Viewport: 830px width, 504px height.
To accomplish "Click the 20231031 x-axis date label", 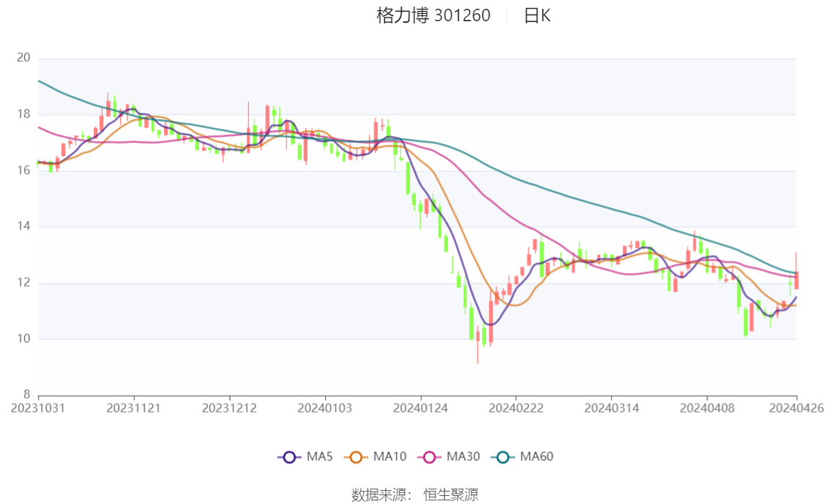I will [x=37, y=408].
